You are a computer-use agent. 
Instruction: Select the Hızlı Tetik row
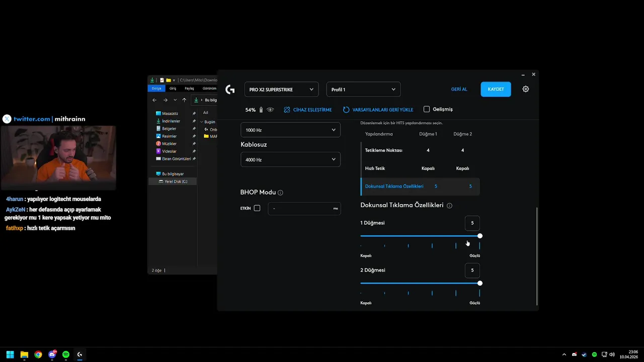[420, 168]
